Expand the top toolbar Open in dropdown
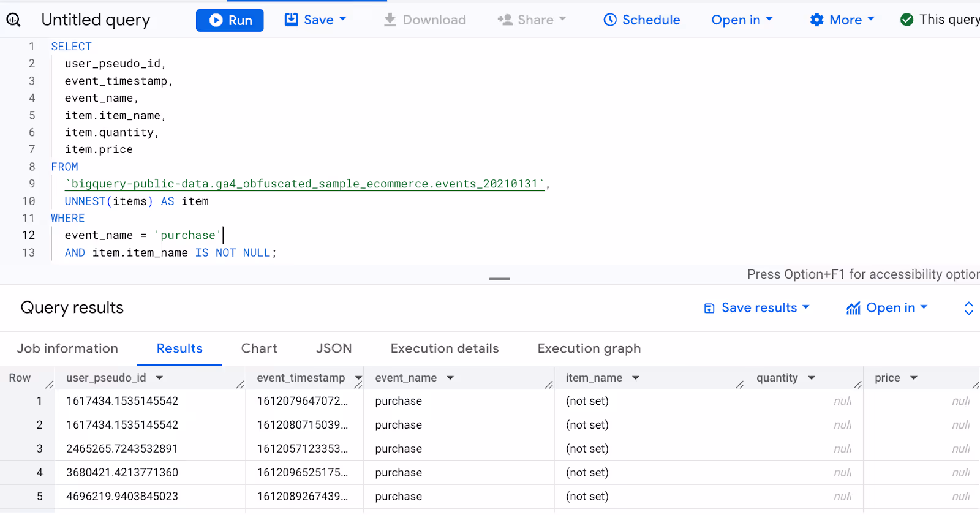 click(x=742, y=20)
